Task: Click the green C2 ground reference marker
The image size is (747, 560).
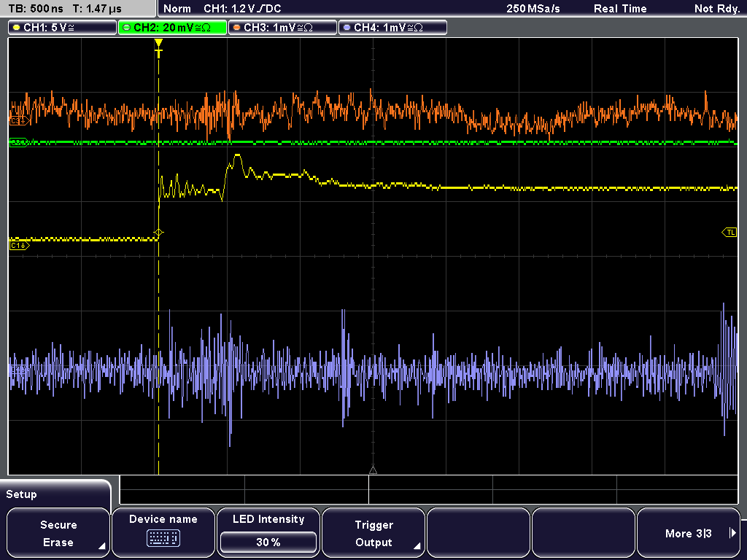Action: tap(19, 142)
